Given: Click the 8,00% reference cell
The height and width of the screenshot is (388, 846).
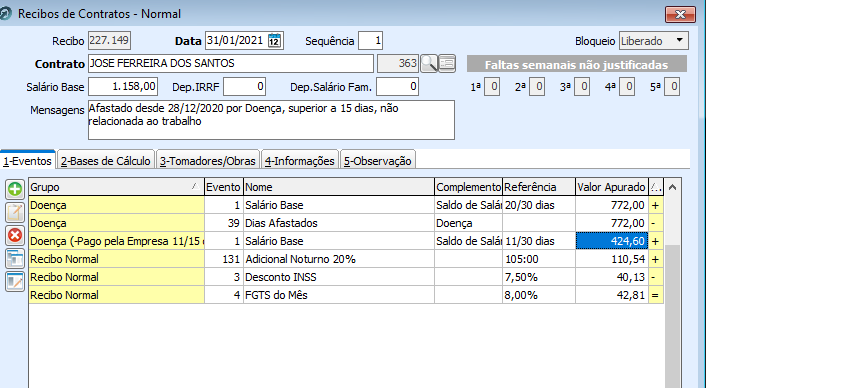Looking at the screenshot, I should 538,295.
